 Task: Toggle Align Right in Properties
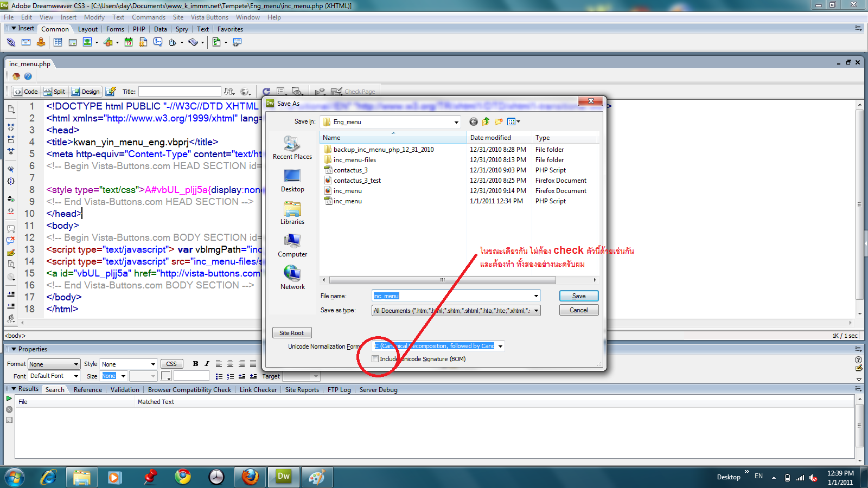(x=241, y=364)
